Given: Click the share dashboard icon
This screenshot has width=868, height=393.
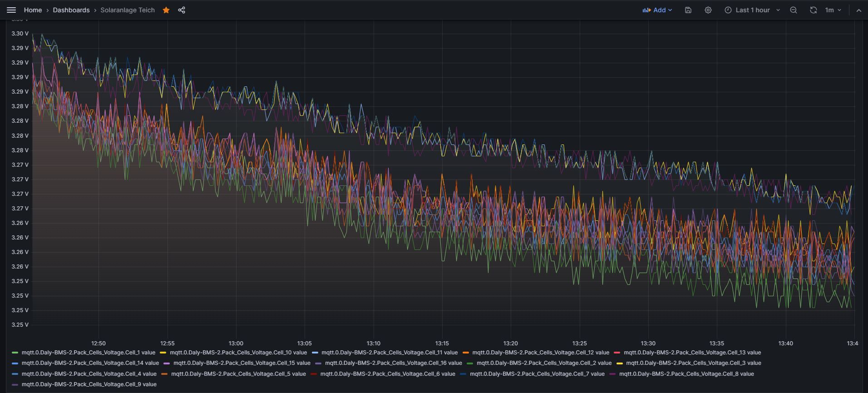Looking at the screenshot, I should click(182, 10).
